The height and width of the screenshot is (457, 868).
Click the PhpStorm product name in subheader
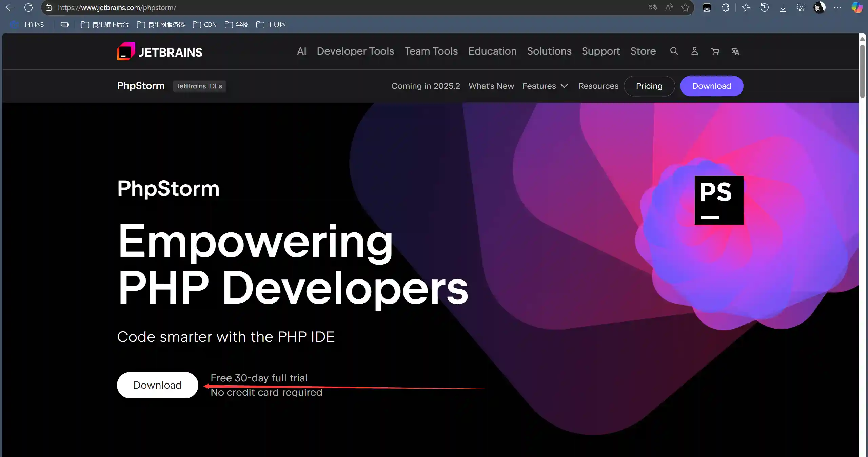click(x=141, y=86)
